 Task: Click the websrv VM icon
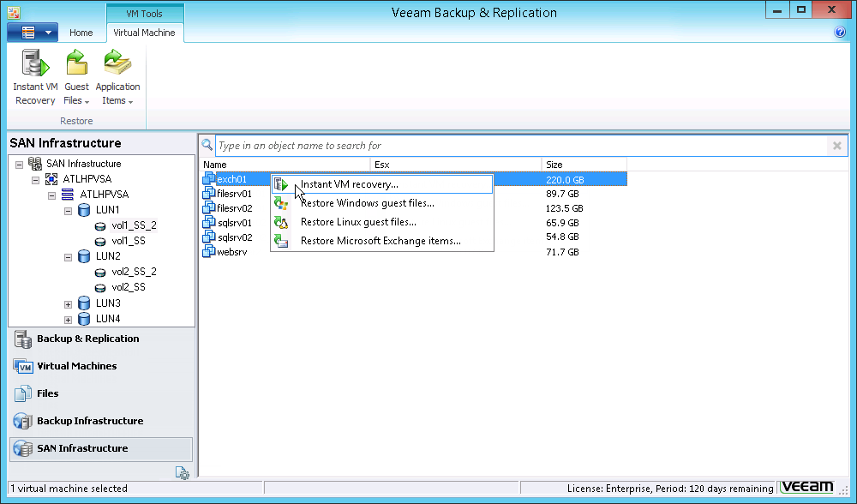[x=208, y=251]
